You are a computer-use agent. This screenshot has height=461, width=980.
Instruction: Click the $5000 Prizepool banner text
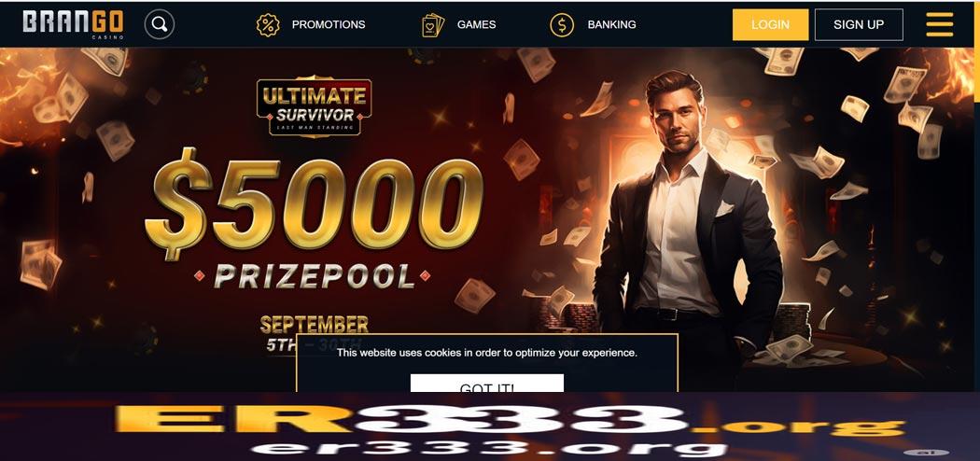point(314,220)
